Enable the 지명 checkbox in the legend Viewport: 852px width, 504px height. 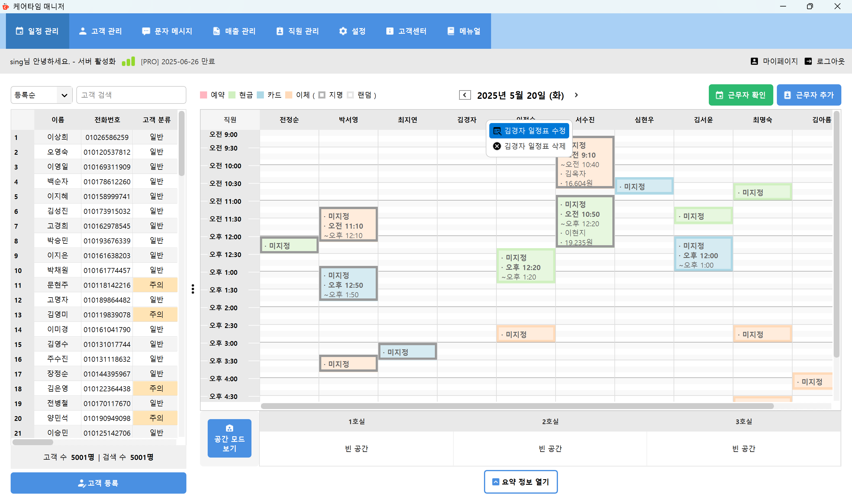(x=322, y=95)
